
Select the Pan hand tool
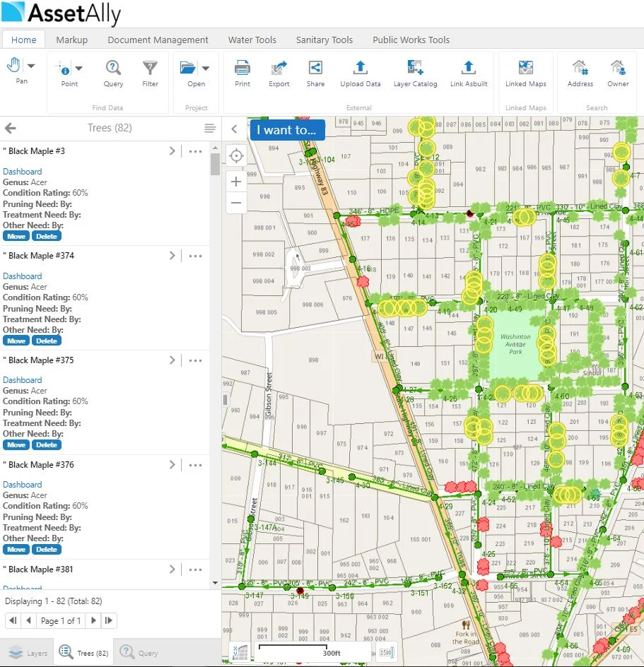tap(13, 66)
